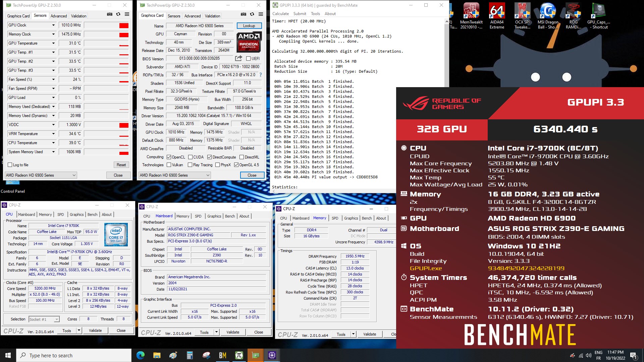This screenshot has width=644, height=362.
Task: Open volume control in system tray
Action: coord(588,355)
